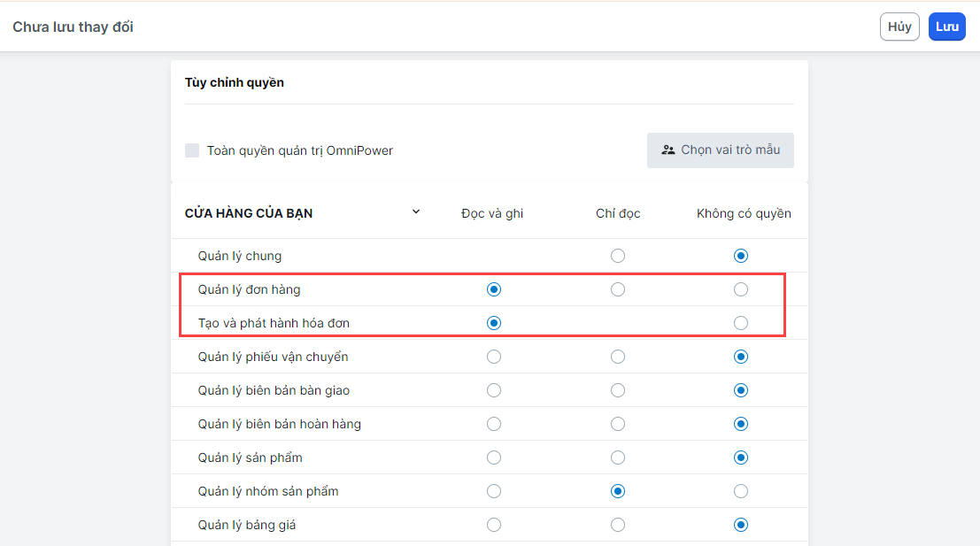980x546 pixels.
Task: Set Quản lý phiếu vận chuyển to Đọc và ghi
Action: 494,357
